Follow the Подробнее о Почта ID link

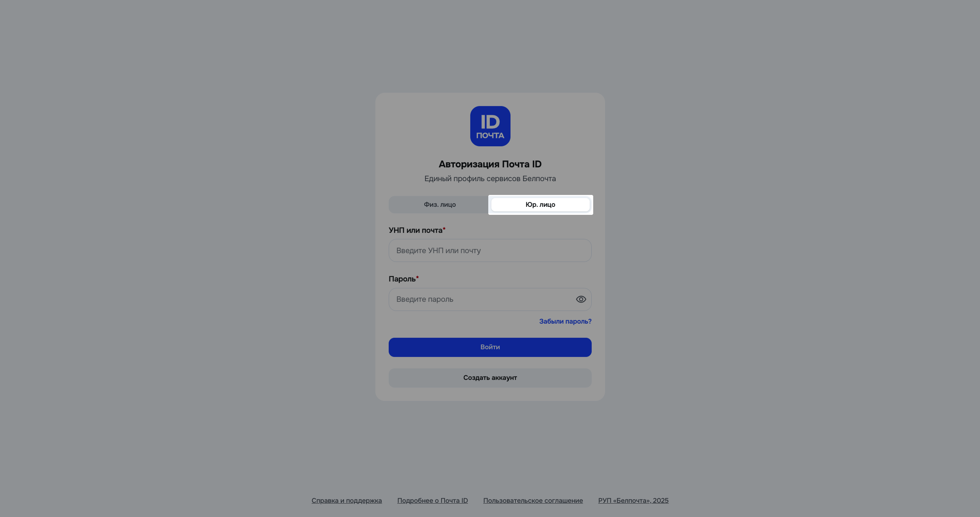433,501
